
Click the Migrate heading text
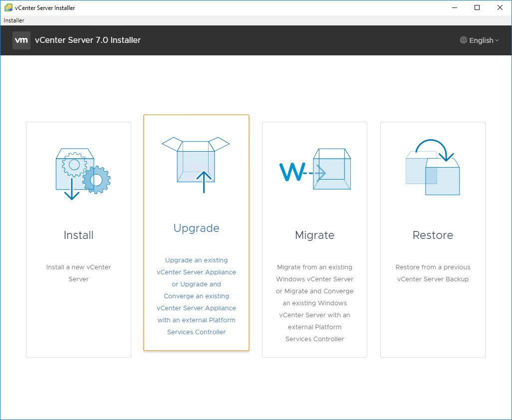point(314,235)
